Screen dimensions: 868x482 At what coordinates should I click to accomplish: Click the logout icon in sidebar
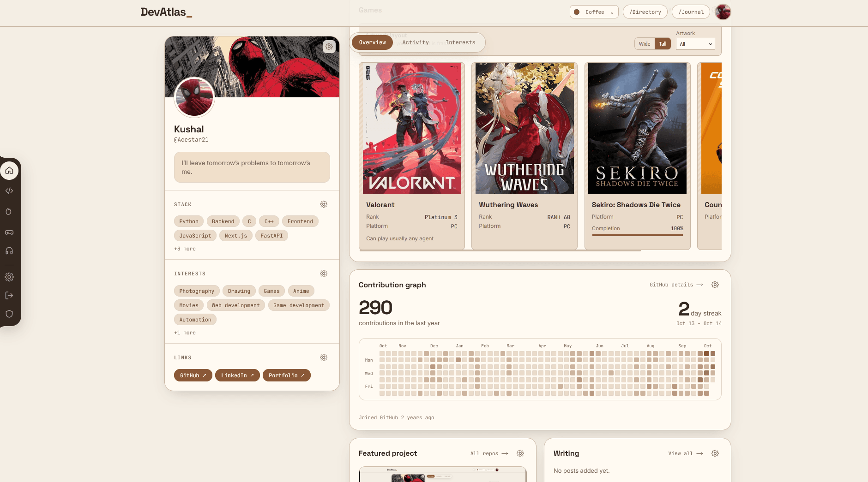point(9,296)
